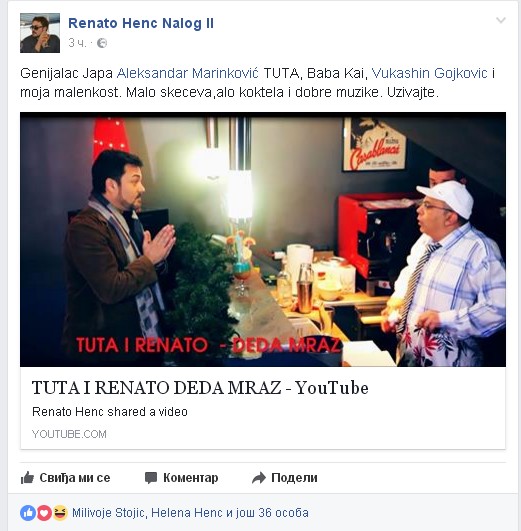The height and width of the screenshot is (531, 521).
Task: Click the Подели share label
Action: coord(294,478)
